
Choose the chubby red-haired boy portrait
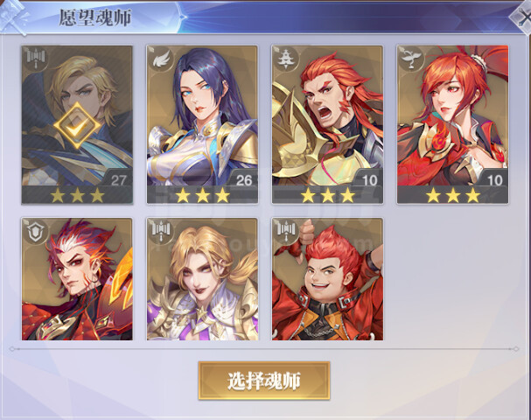point(327,279)
